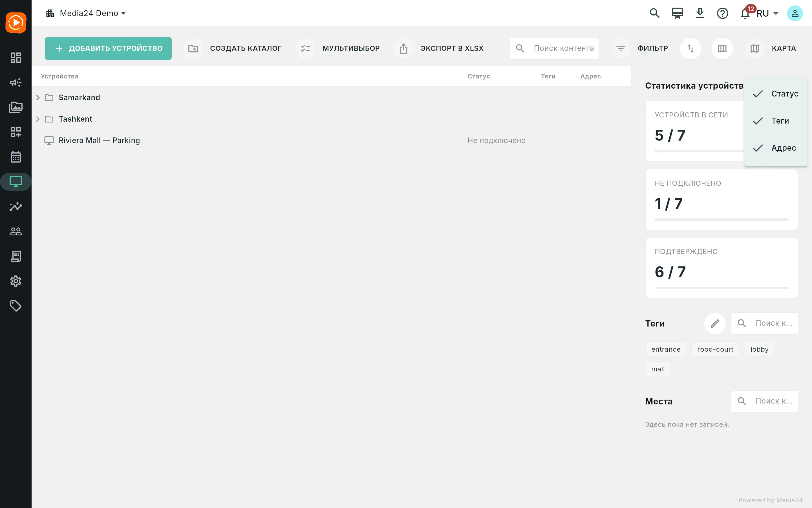Click Экспорт в XLSX button
This screenshot has height=508, width=812.
click(439, 48)
